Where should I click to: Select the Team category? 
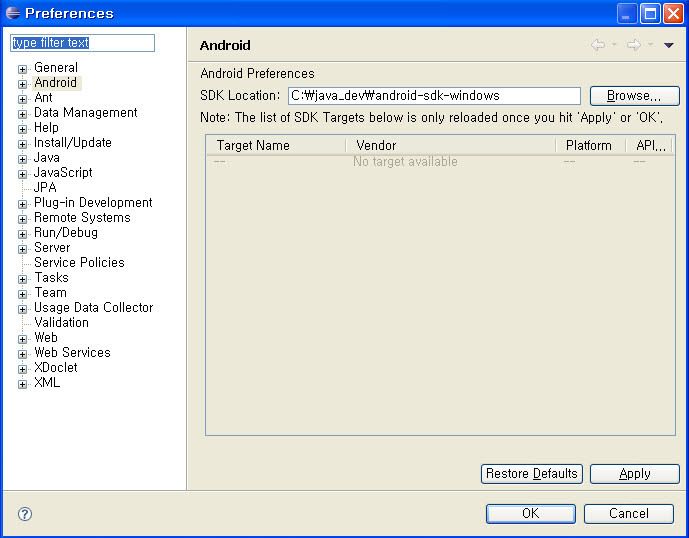(51, 293)
